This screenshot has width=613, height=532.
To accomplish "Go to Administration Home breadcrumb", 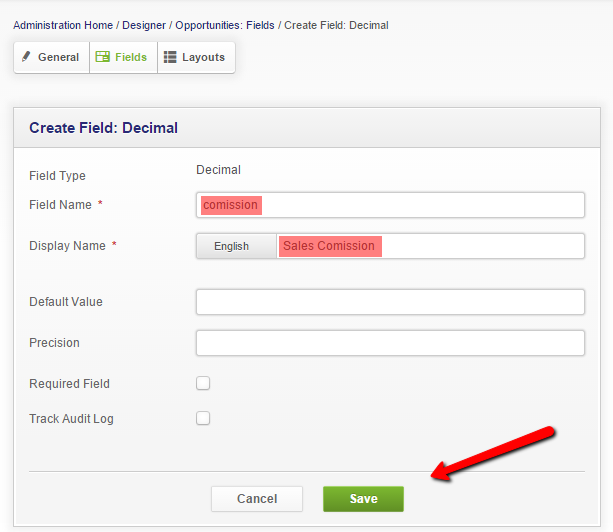I will [x=63, y=25].
